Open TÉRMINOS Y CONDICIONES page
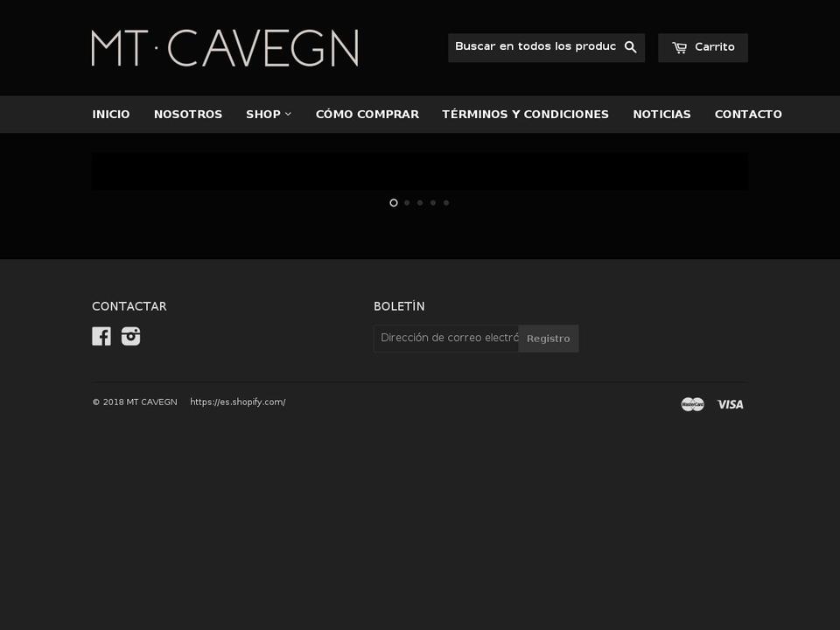The image size is (840, 630). click(526, 114)
